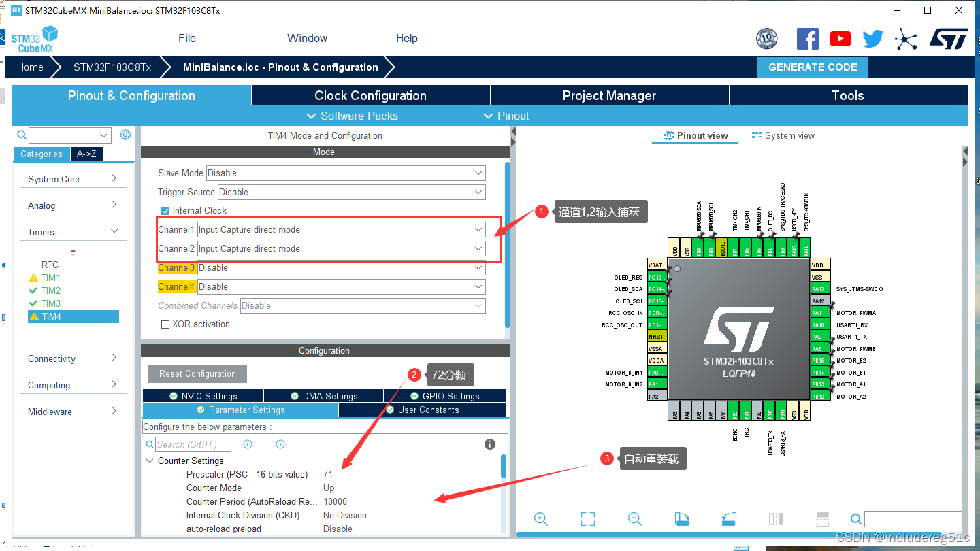Click the parameter search input field
This screenshot has width=980, height=551.
193,444
